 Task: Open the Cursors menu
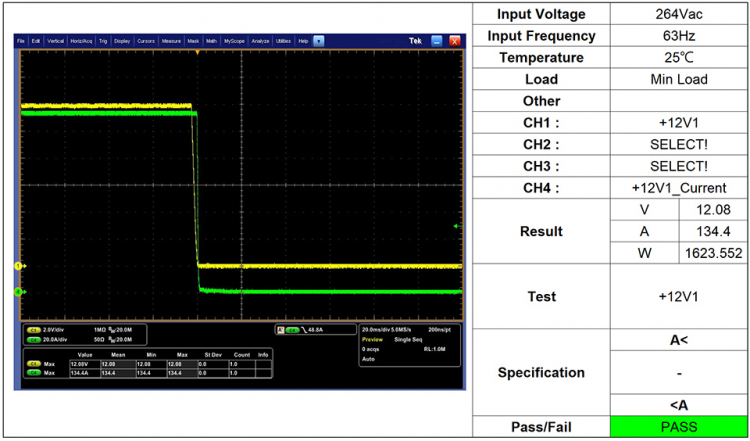[145, 41]
